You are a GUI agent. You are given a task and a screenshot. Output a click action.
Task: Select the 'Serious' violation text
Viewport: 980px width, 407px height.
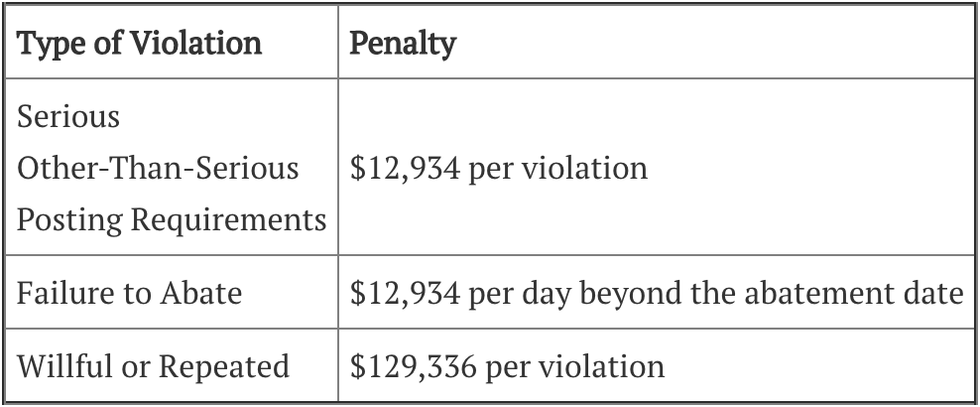click(x=68, y=116)
